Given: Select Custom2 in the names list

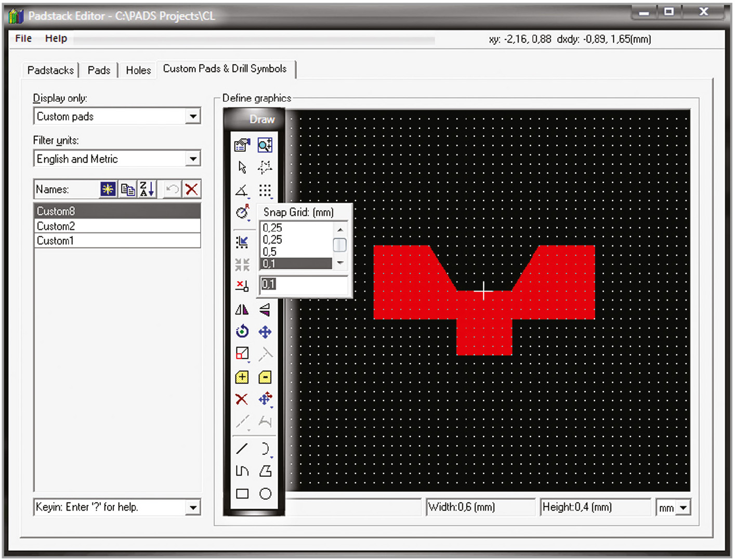Looking at the screenshot, I should [117, 226].
